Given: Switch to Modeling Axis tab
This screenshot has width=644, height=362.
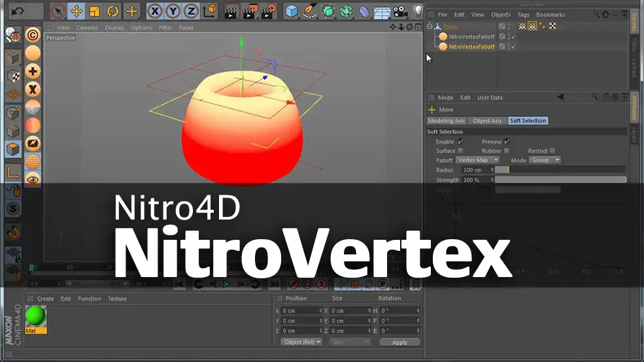Looking at the screenshot, I should click(447, 121).
